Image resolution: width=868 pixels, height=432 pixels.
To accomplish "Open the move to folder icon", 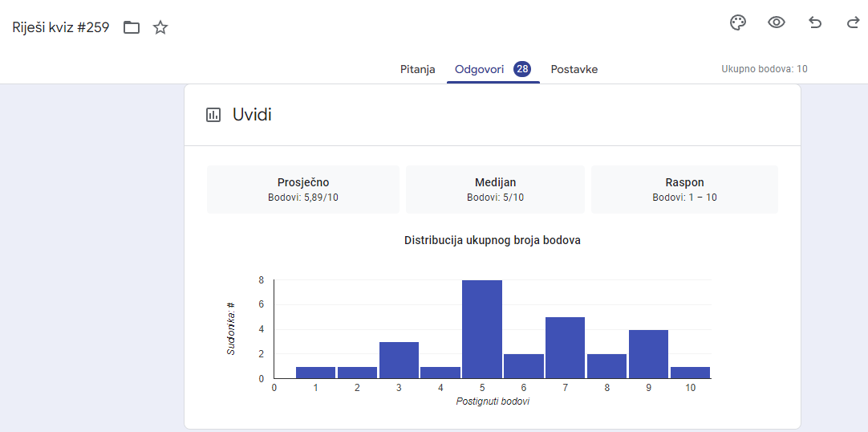I will pyautogui.click(x=132, y=27).
